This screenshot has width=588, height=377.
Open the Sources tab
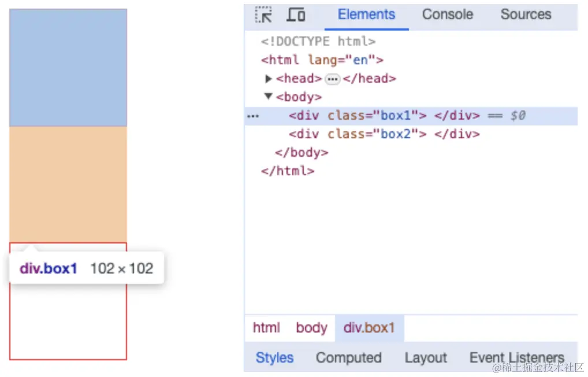(526, 15)
